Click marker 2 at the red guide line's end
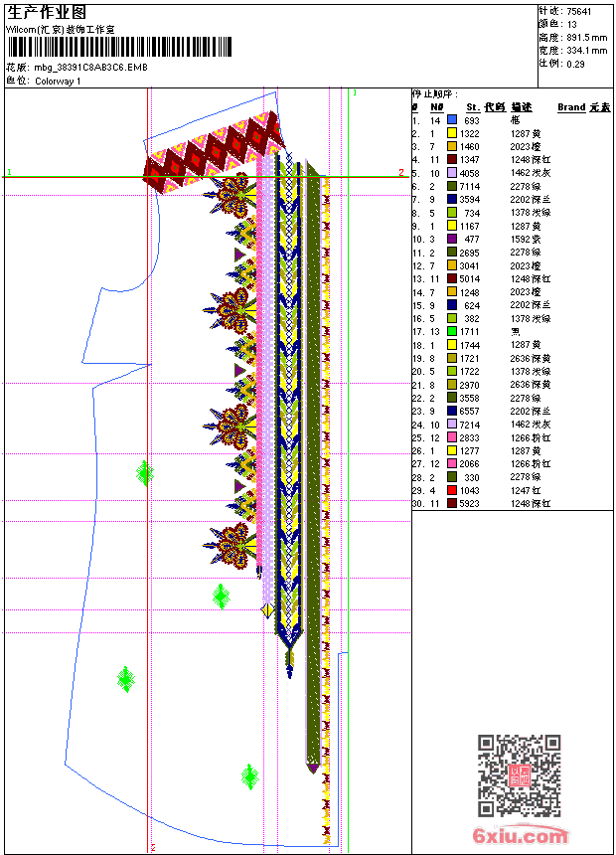Viewport: 616px width, 855px height. tap(401, 173)
